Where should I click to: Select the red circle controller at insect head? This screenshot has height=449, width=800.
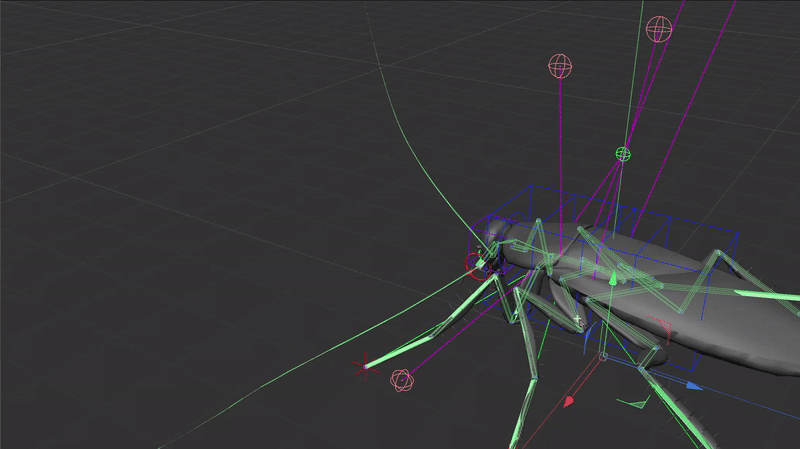[x=478, y=266]
